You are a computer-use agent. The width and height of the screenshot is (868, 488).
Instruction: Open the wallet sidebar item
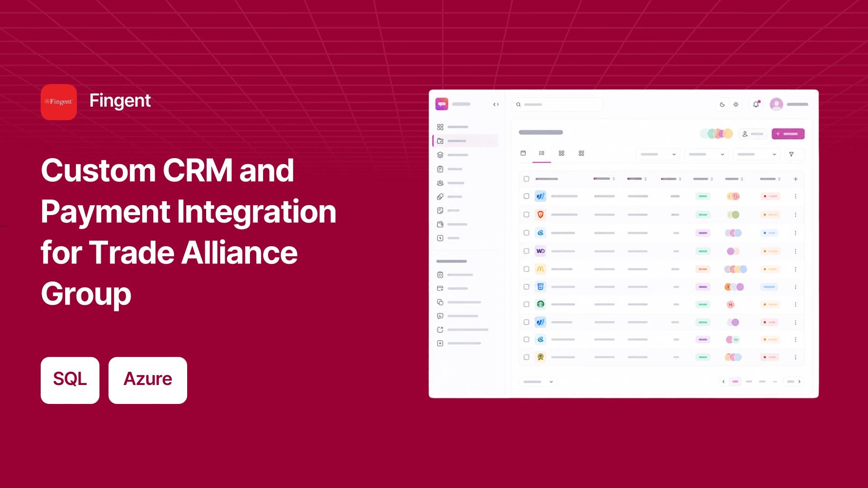tap(453, 224)
